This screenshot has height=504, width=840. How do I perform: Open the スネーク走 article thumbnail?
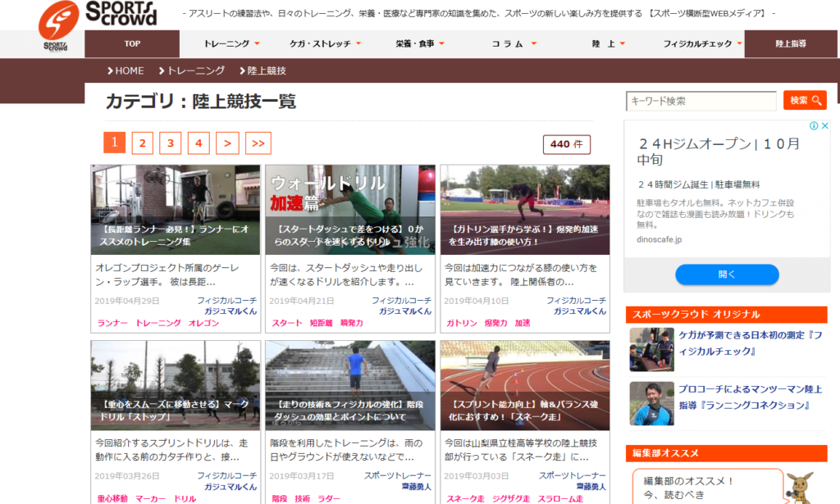525,385
